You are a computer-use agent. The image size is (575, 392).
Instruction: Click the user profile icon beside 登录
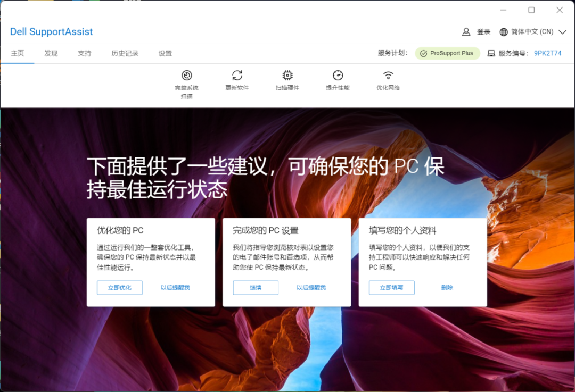(x=466, y=32)
